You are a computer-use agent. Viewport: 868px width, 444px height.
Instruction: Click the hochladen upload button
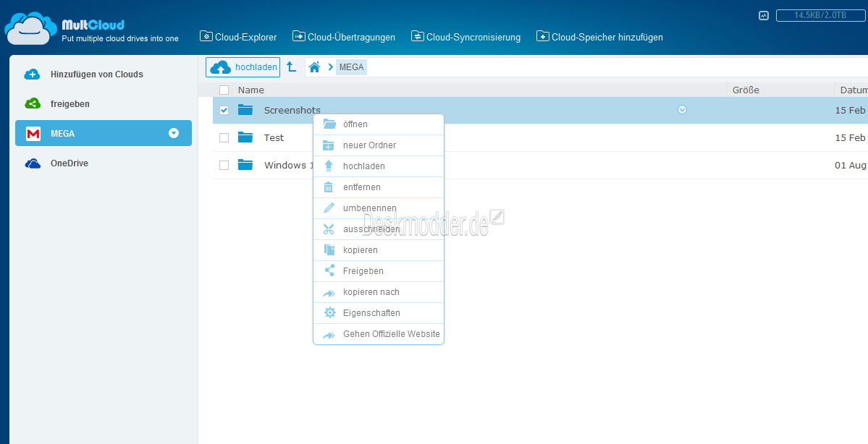click(x=243, y=67)
